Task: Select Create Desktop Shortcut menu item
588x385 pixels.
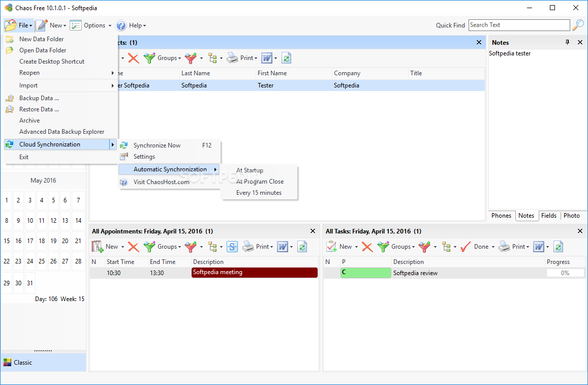Action: (x=60, y=62)
